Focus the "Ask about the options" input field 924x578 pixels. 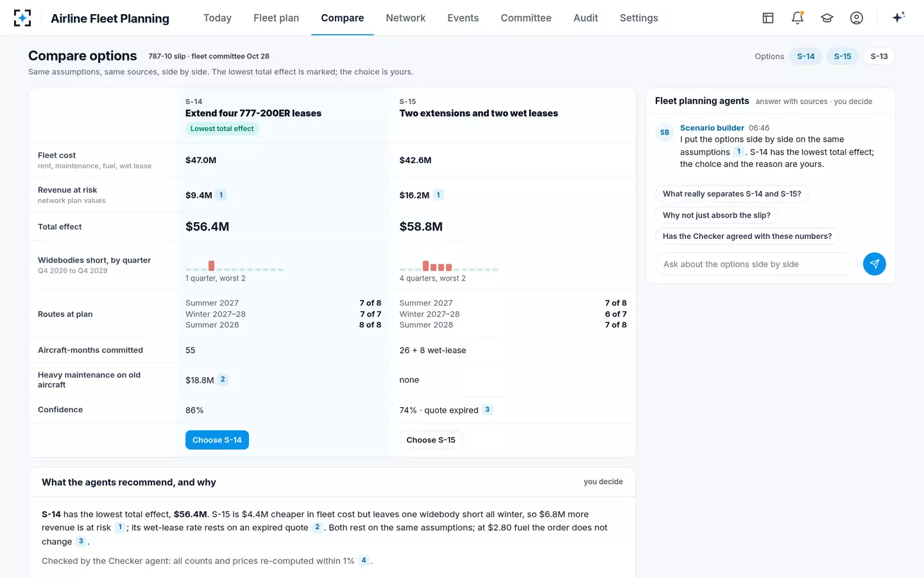click(x=756, y=264)
